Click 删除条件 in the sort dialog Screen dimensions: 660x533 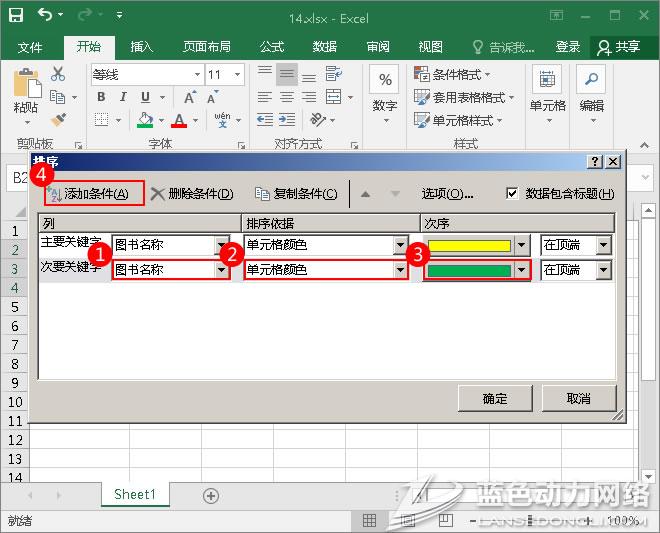point(192,194)
